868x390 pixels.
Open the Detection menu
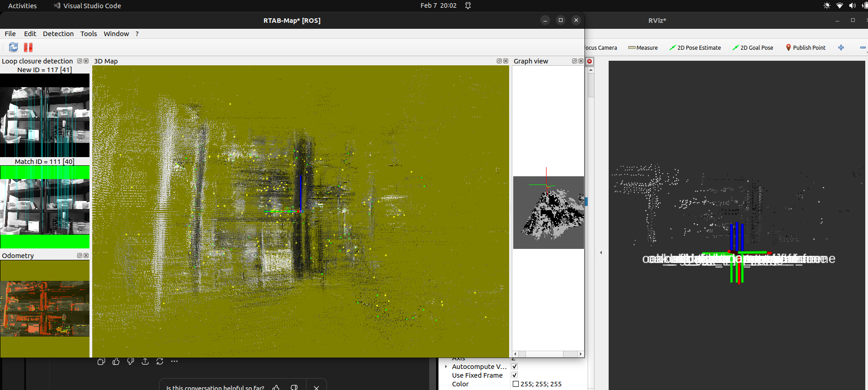coord(58,34)
